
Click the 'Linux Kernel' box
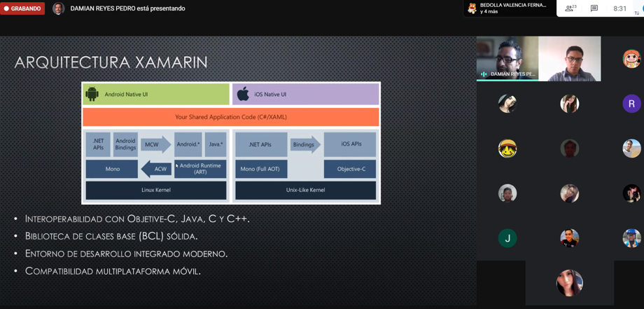[156, 191]
